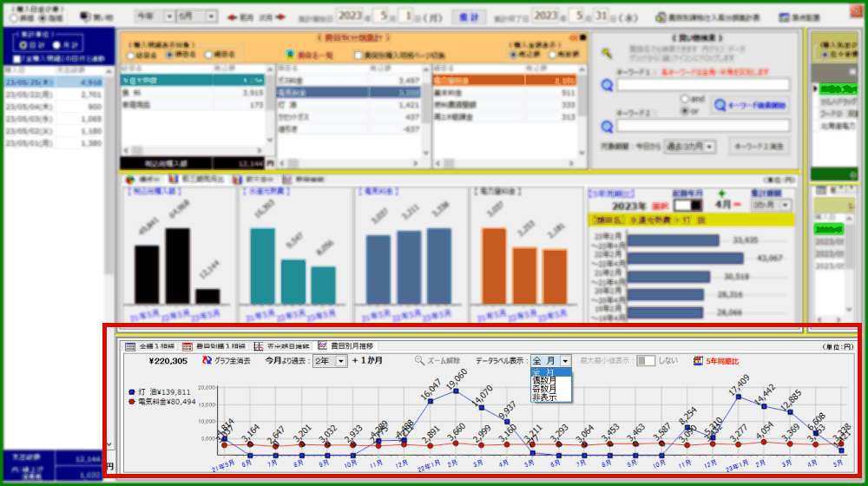Click the blue 灯油 legend color marker

(x=131, y=391)
